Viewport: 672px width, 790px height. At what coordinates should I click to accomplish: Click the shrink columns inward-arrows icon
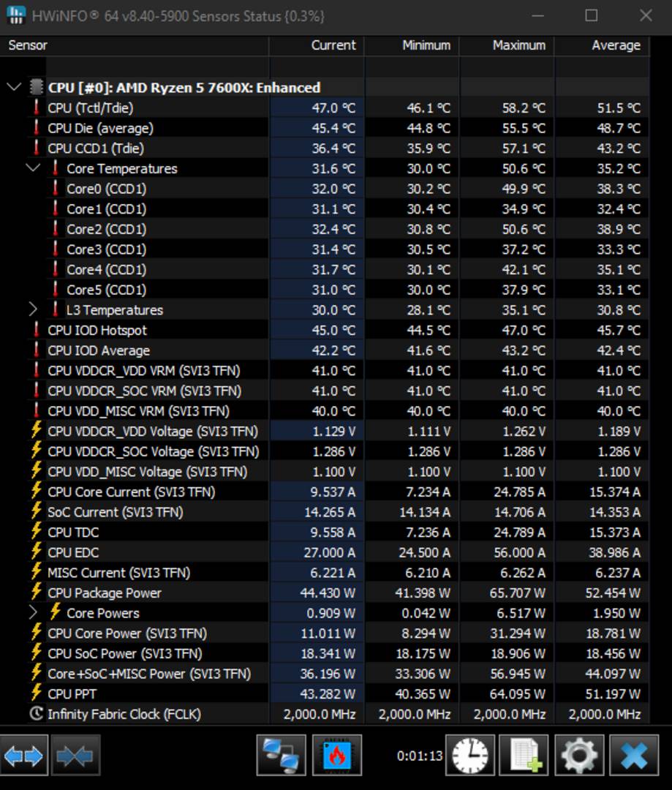tap(75, 755)
